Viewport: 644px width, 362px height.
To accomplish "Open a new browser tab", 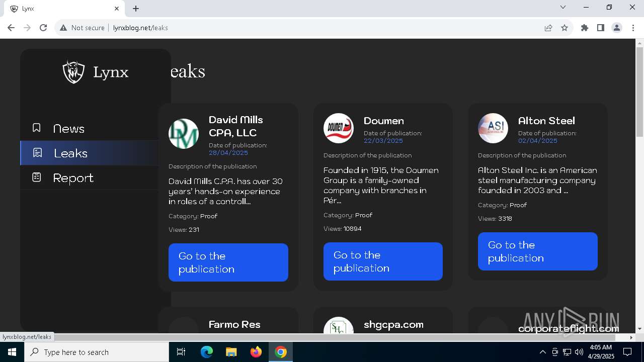I will click(136, 9).
